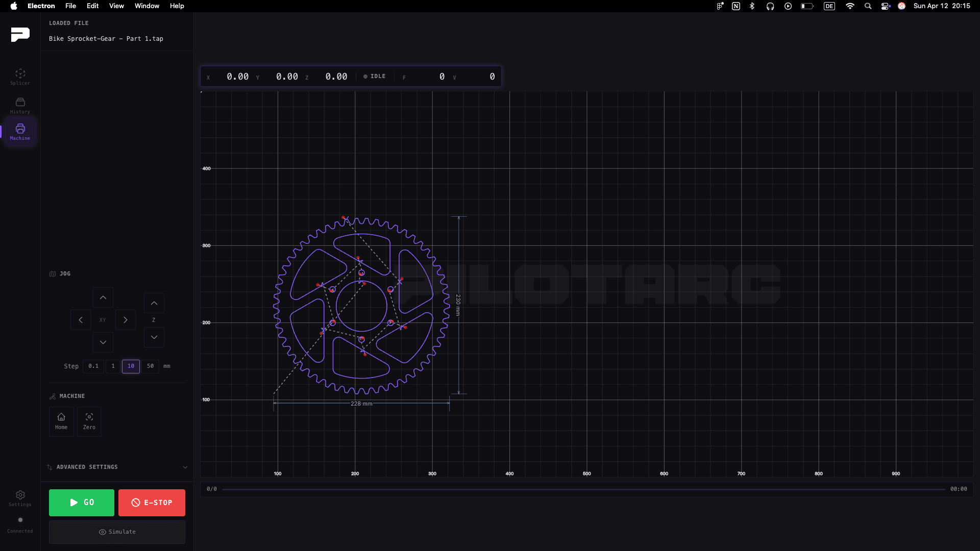Click the feed rate F value

[442, 77]
